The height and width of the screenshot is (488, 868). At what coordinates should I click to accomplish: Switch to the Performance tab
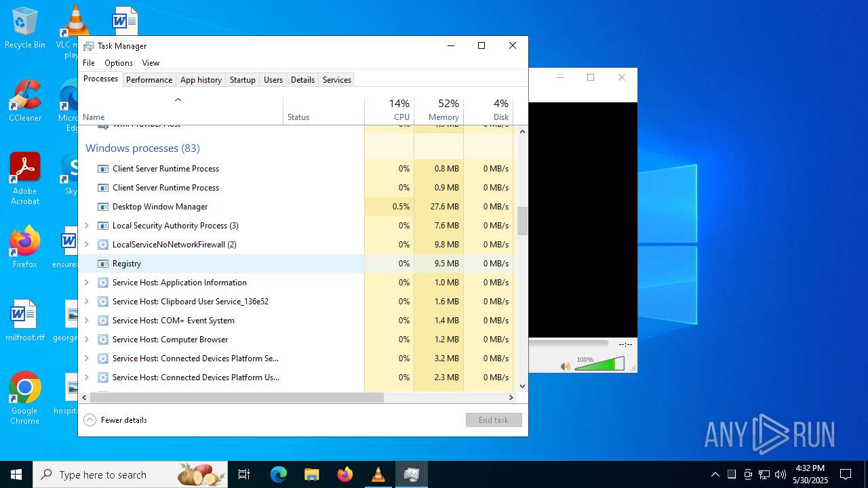[149, 80]
